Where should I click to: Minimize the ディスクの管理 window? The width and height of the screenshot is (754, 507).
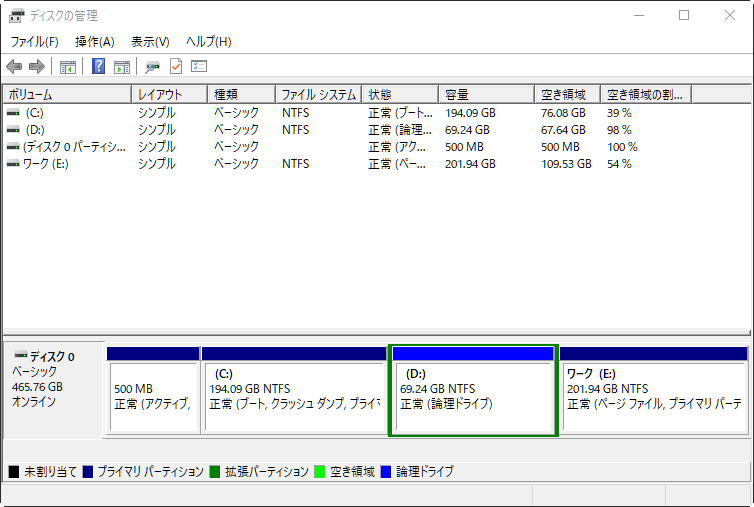pyautogui.click(x=639, y=15)
